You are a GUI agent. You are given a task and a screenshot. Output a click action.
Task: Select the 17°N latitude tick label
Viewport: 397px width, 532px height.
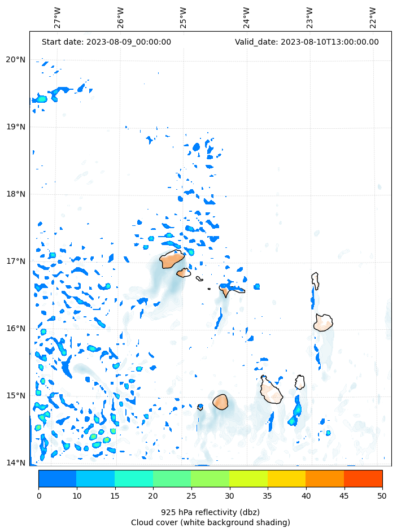[x=15, y=261]
